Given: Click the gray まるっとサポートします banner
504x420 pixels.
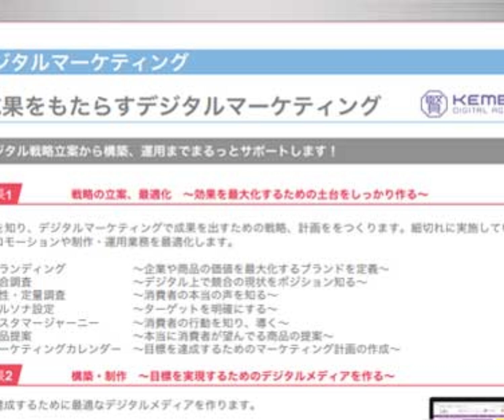Looking at the screenshot, I should (x=168, y=151).
